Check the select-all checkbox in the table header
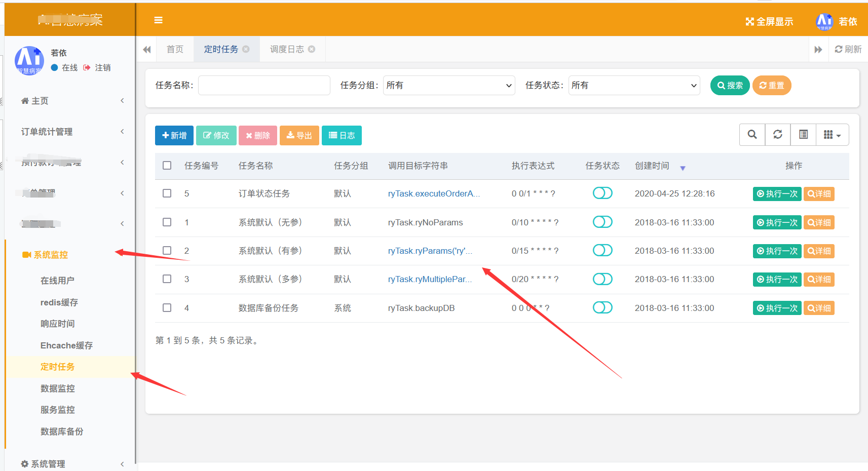This screenshot has height=471, width=868. [167, 166]
